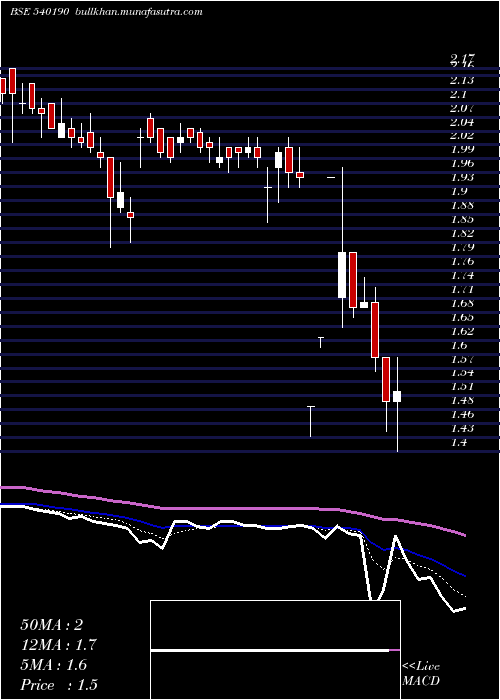Choose the 1.48 price label
This screenshot has height=700, width=500.
pos(462,400)
